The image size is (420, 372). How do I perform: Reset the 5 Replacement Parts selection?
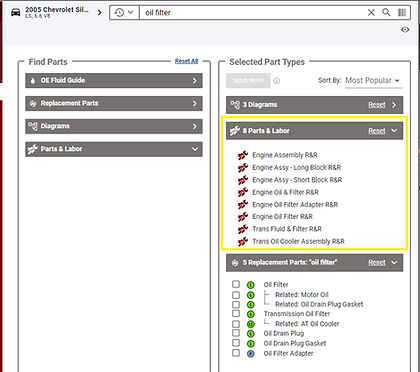(377, 263)
